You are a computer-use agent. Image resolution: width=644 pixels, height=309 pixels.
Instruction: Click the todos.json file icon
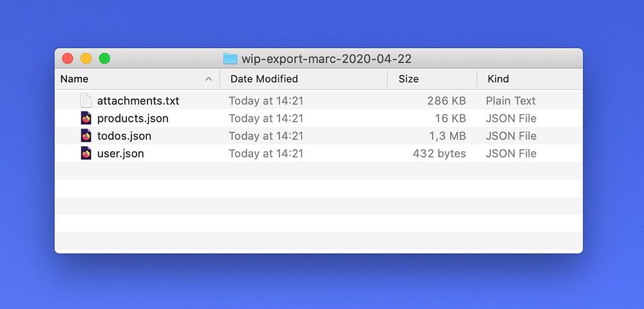[86, 136]
